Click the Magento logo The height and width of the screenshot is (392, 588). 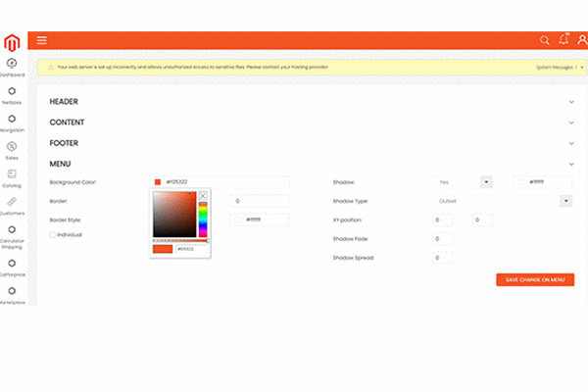12,41
